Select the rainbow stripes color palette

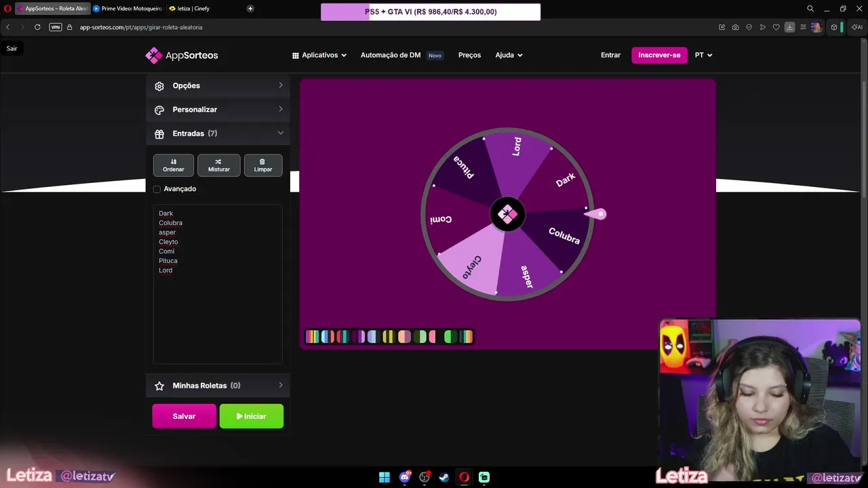tap(313, 337)
